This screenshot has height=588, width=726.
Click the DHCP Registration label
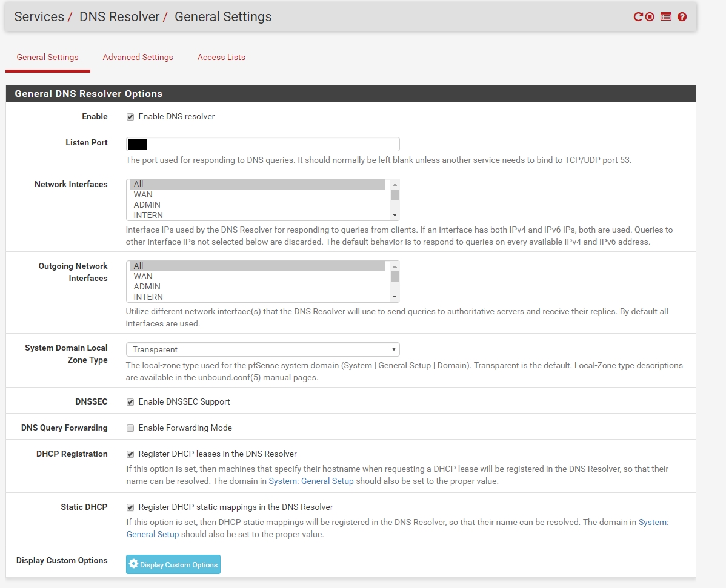click(72, 454)
